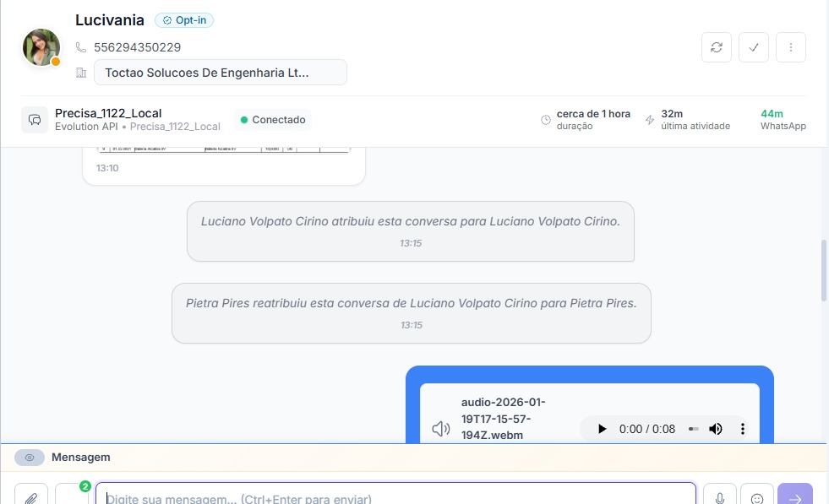The image size is (829, 504).
Task: Mute the audio player volume
Action: [716, 429]
